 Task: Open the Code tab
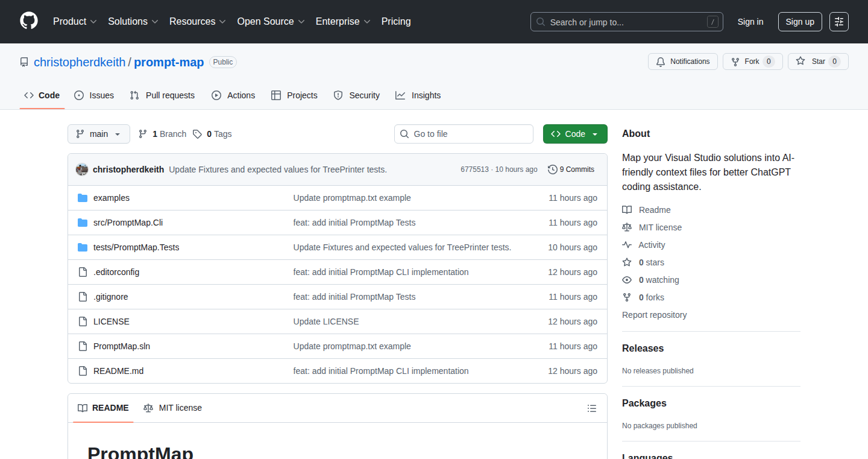coord(42,95)
